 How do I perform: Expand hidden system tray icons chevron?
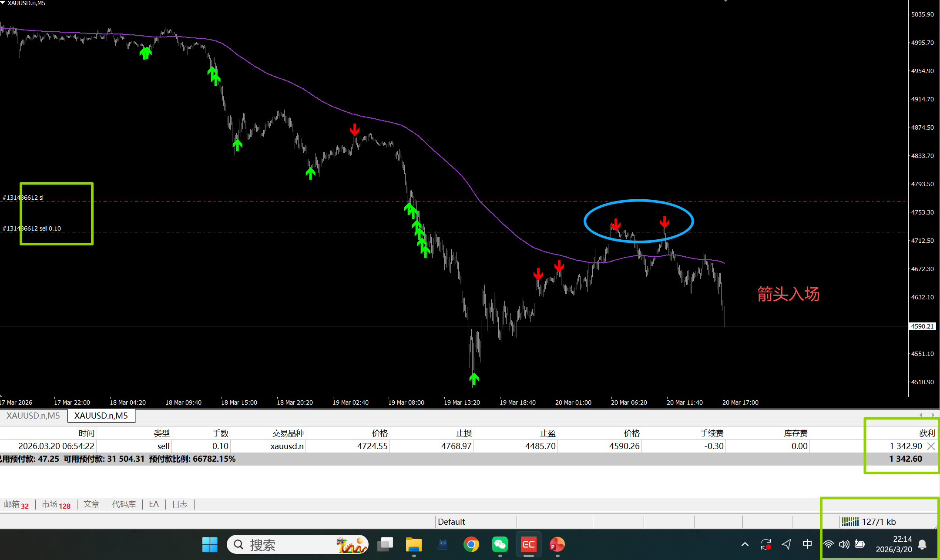(745, 544)
